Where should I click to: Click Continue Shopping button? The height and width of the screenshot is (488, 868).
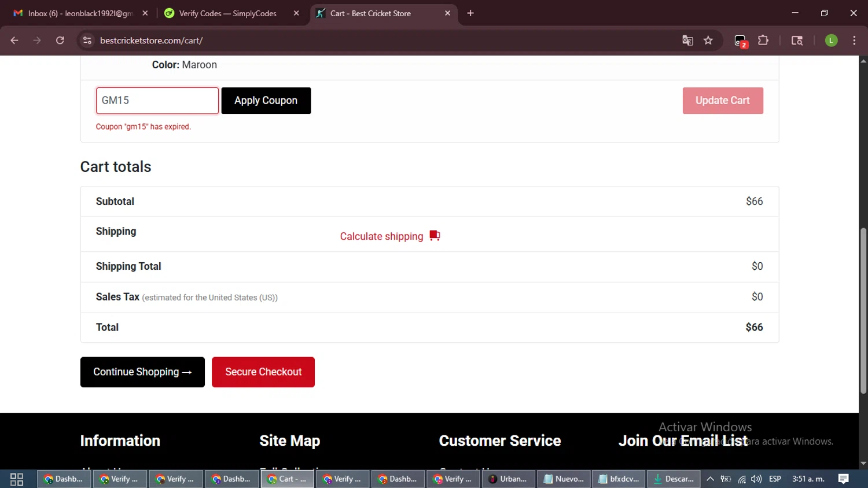[142, 372]
